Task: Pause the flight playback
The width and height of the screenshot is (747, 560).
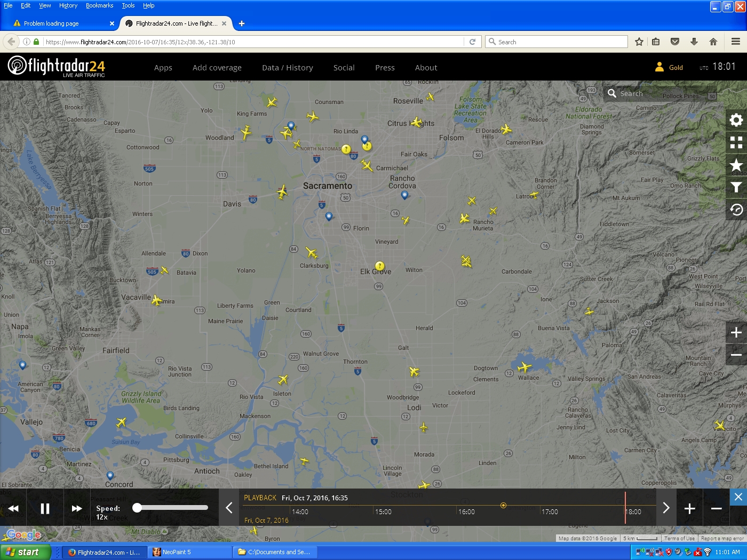Action: [x=45, y=508]
